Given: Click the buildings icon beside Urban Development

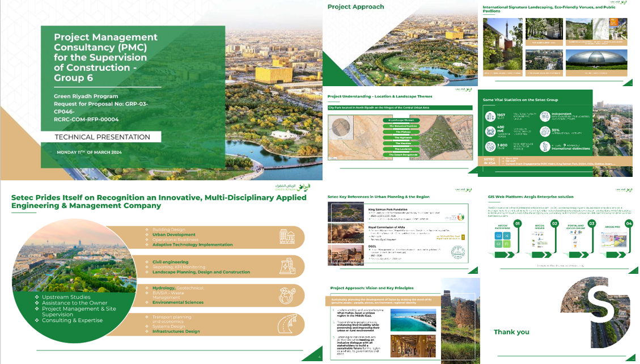Looking at the screenshot, I should 287,236.
